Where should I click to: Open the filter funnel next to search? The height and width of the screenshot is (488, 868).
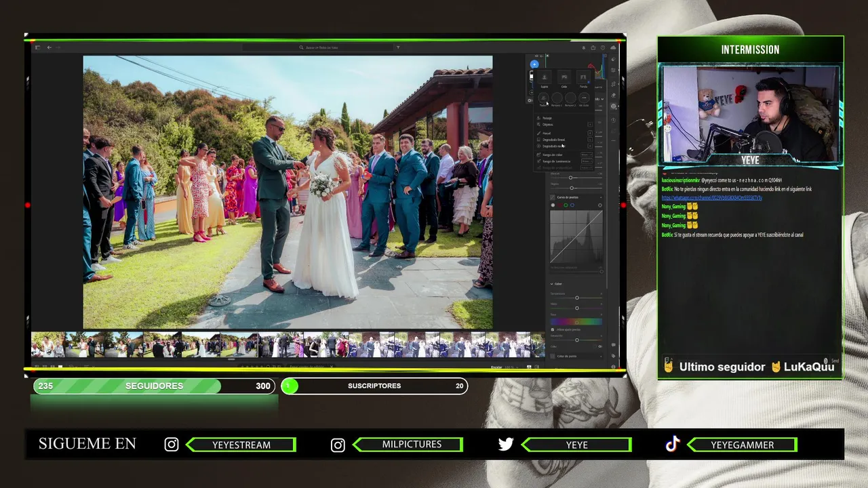click(x=398, y=47)
